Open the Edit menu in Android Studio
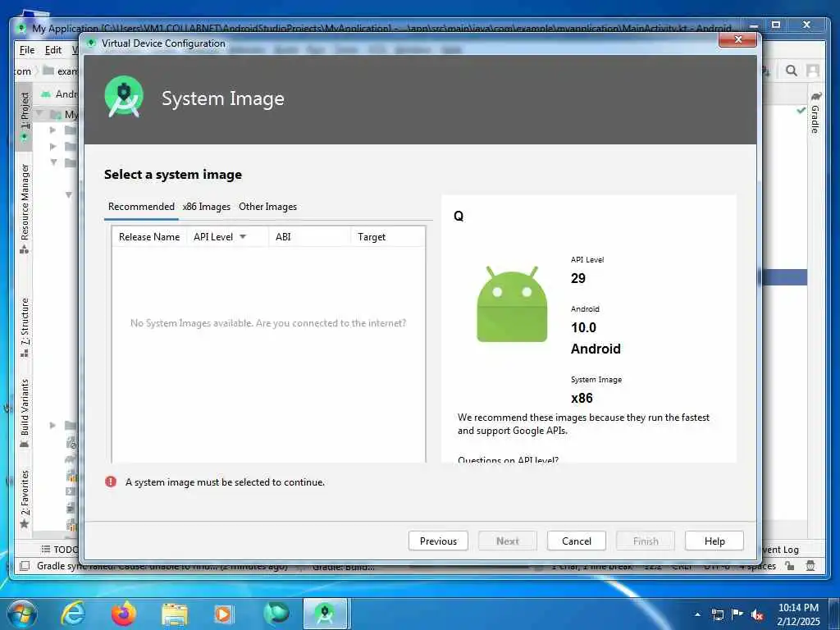Viewport: 840px width, 630px height. pos(53,50)
